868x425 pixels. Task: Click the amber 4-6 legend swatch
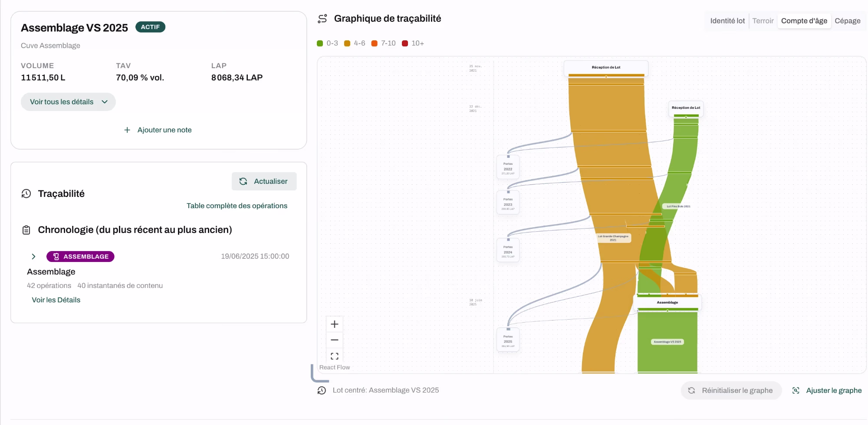[347, 43]
